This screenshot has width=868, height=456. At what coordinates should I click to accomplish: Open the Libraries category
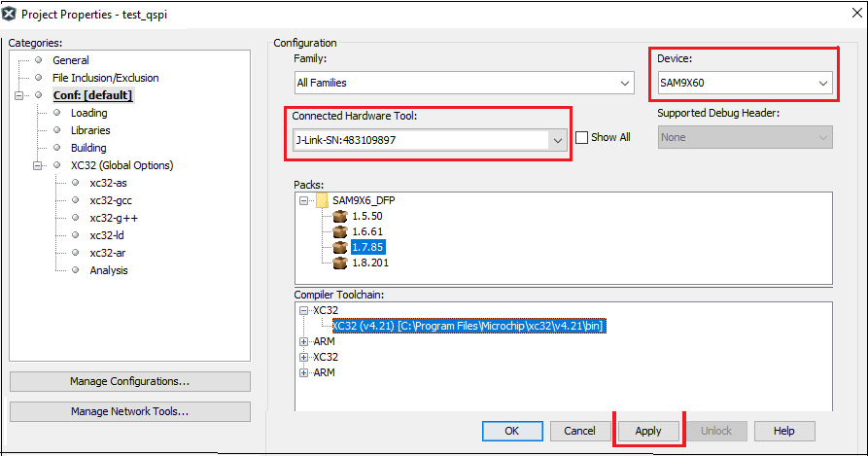tap(90, 130)
